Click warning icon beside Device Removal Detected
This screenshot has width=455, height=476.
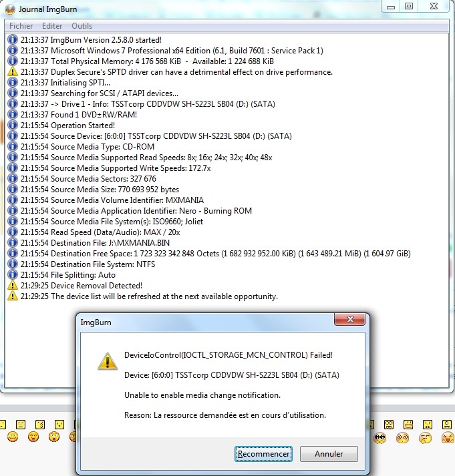(x=13, y=285)
